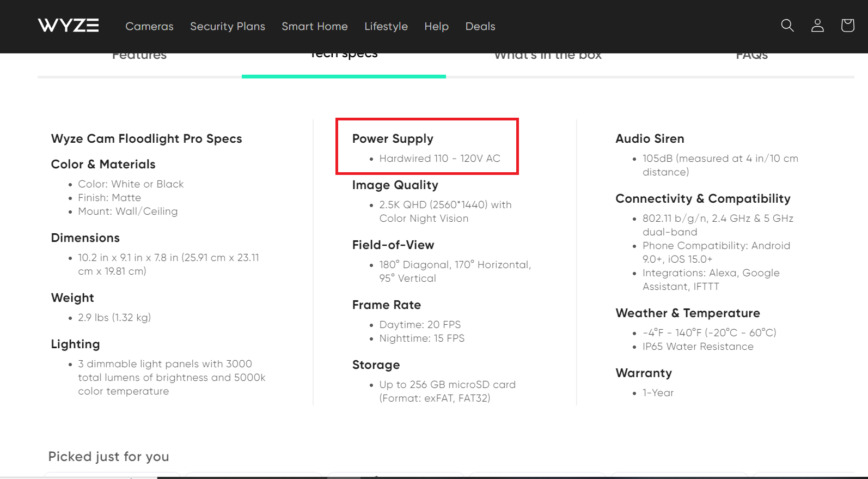The height and width of the screenshot is (479, 868).
Task: Click the 'Nighttime: 15 FPS' item
Action: click(422, 338)
